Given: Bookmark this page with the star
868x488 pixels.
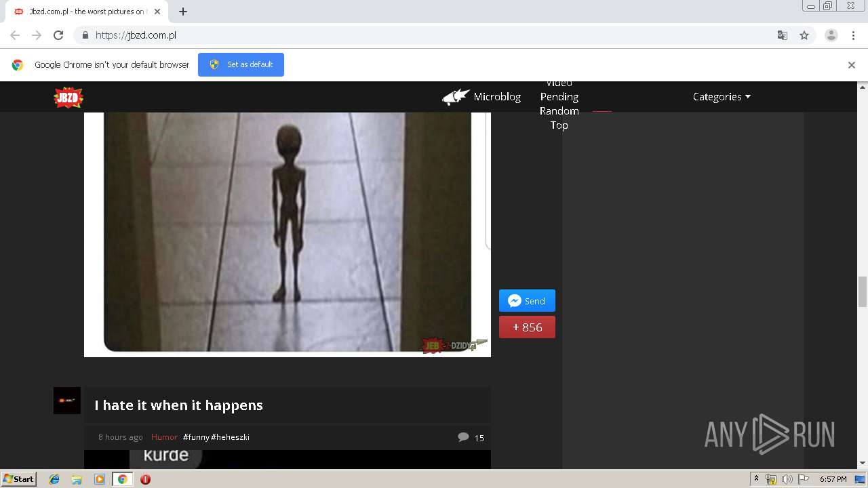Looking at the screenshot, I should click(x=804, y=35).
